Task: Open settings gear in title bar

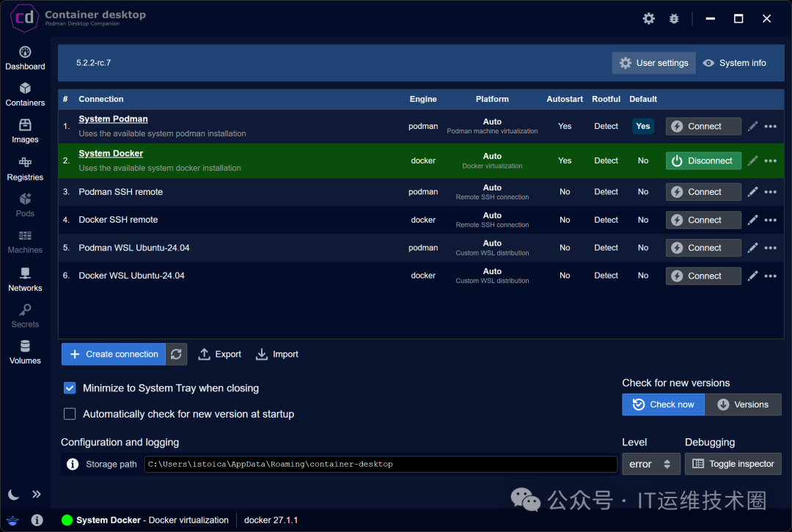Action: tap(648, 18)
